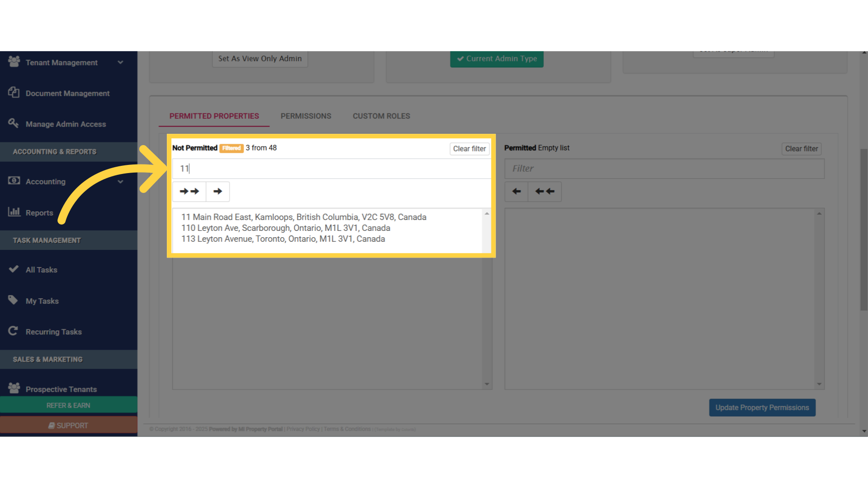Expand the Tenant Management menu chevron
868x488 pixels.
tap(120, 62)
